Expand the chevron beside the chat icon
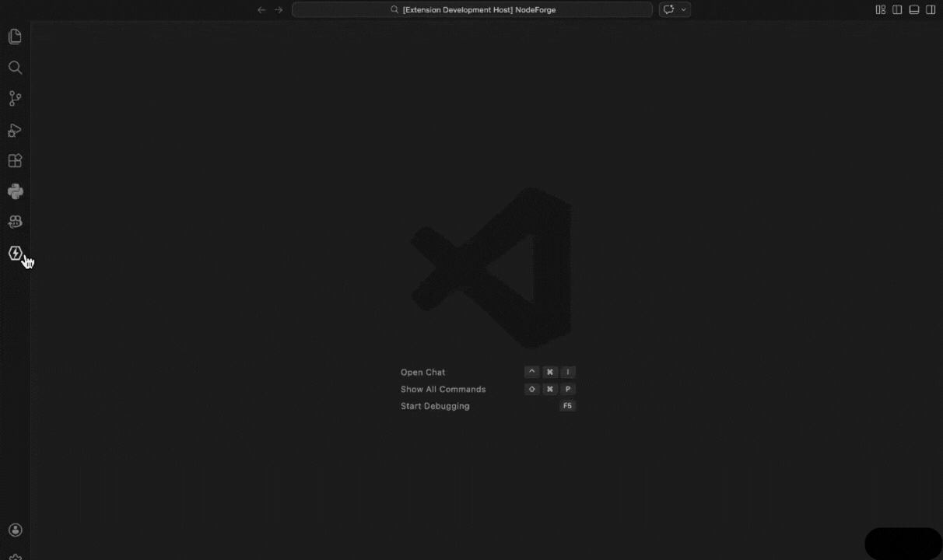Screen dimensions: 943x560 point(684,9)
